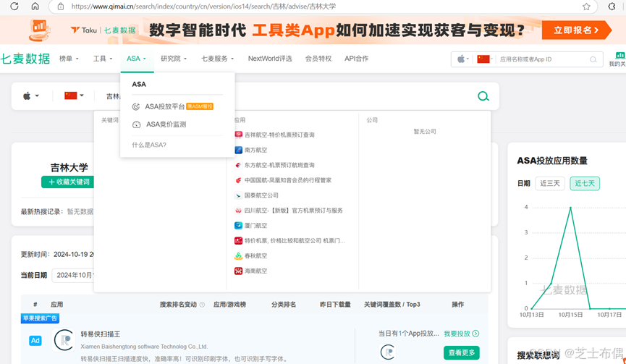The height and width of the screenshot is (364, 626).
Task: Open China flag country dropdown in top search
Action: tap(485, 59)
